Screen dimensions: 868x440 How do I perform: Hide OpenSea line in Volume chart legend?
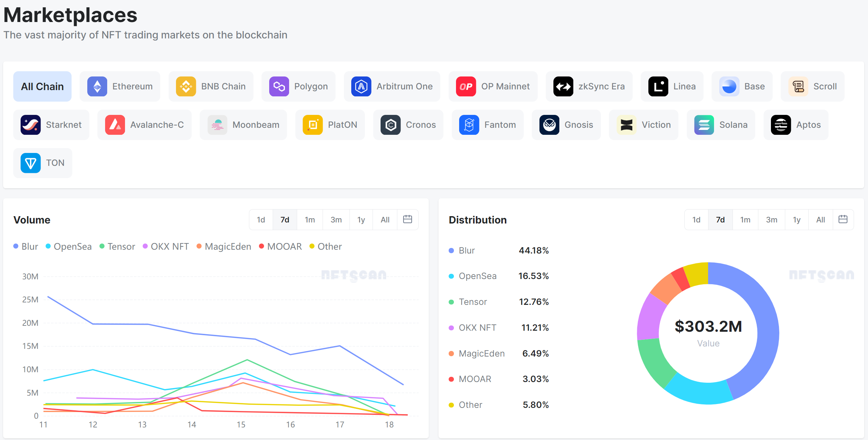click(69, 247)
